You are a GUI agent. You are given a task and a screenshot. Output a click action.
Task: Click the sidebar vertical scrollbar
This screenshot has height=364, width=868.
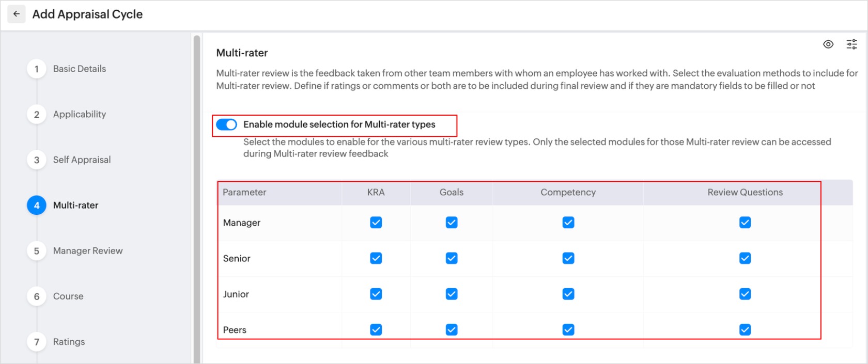pos(196,199)
